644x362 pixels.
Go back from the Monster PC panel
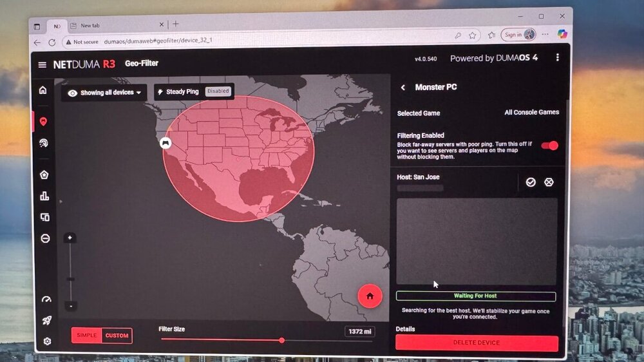tap(403, 88)
